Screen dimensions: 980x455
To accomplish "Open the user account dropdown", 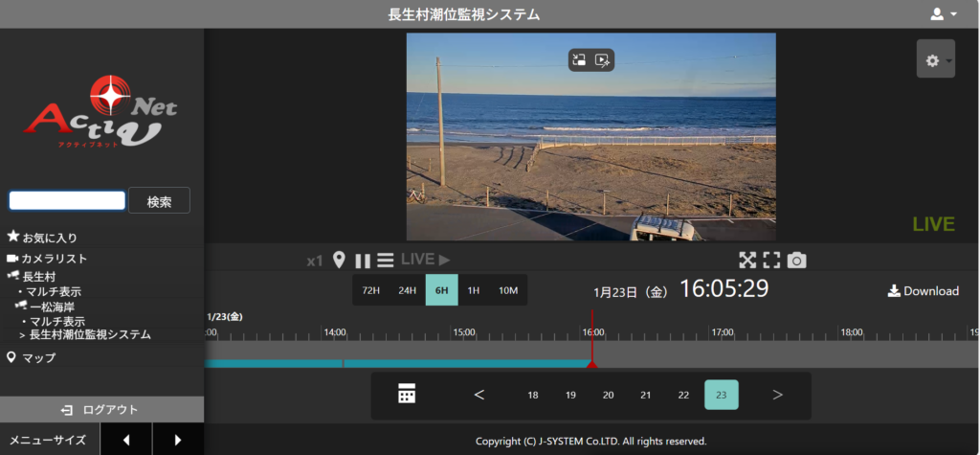I will click(x=943, y=14).
